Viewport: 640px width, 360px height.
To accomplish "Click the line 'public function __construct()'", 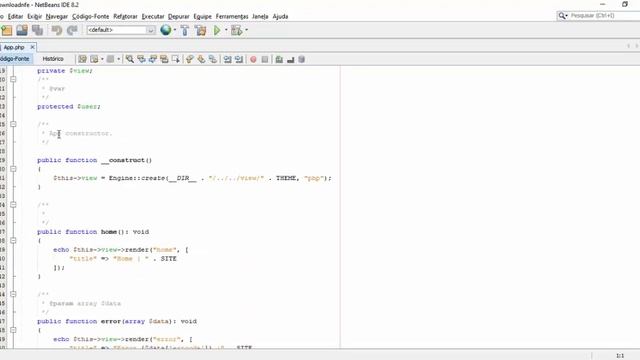I will click(x=94, y=160).
